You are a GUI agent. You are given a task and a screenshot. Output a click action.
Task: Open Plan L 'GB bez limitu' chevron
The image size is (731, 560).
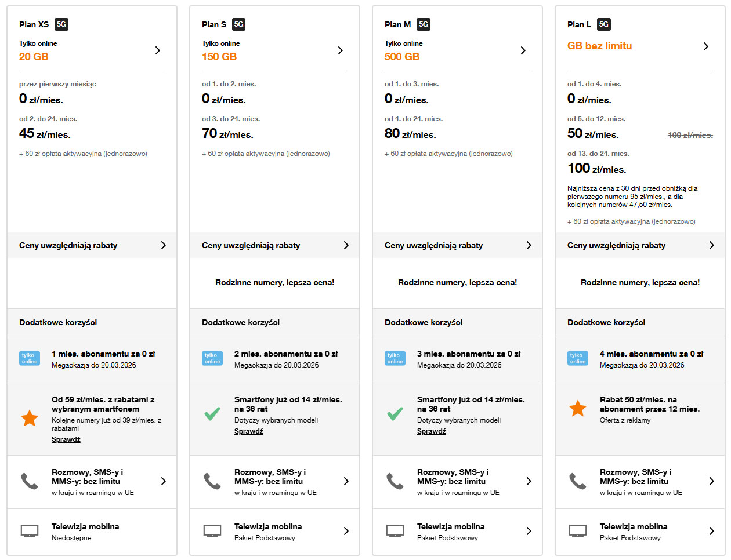705,46
